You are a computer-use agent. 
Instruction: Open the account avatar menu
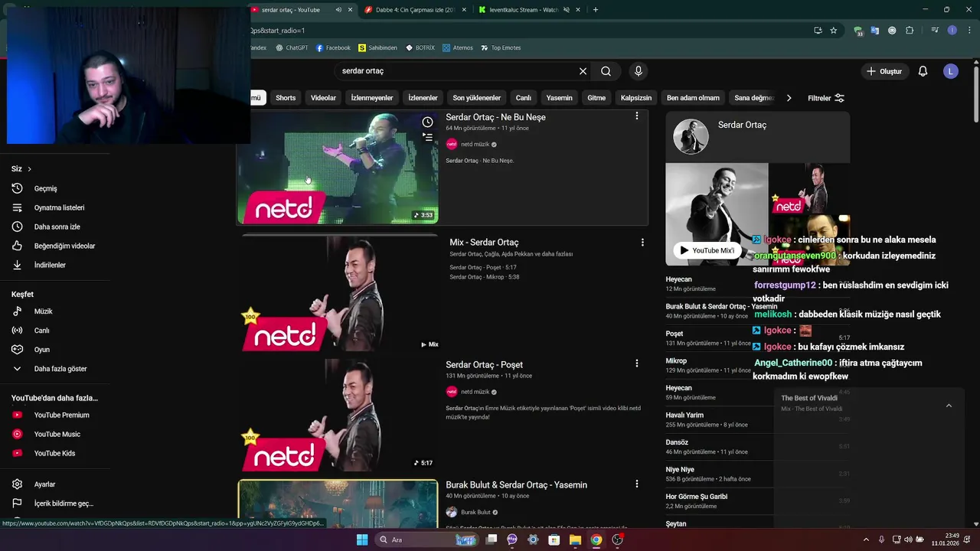coord(950,71)
